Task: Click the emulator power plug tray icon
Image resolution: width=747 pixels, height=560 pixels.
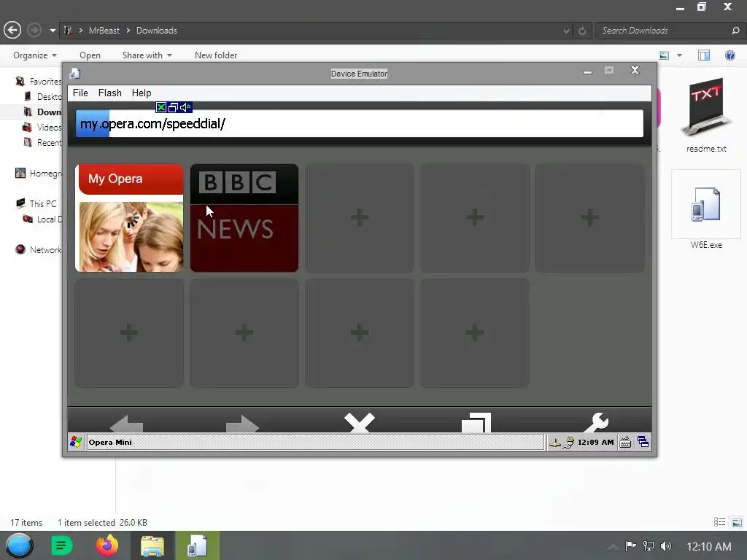Action: (x=568, y=443)
